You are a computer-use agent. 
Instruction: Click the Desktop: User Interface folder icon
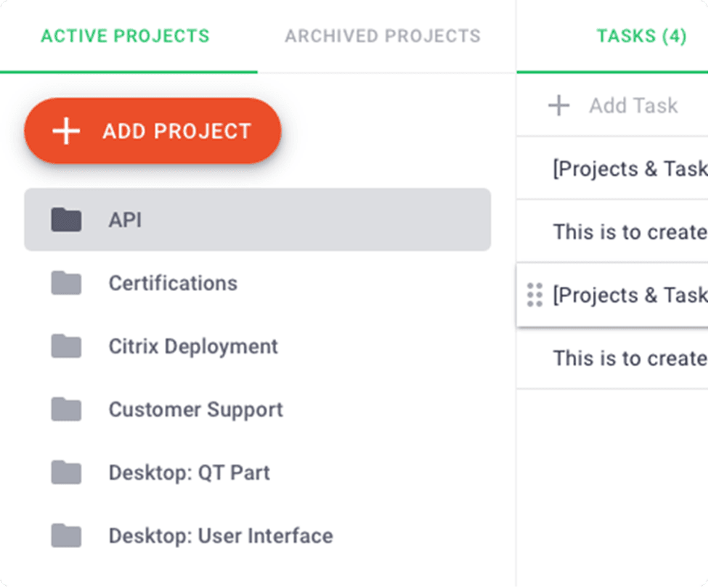click(x=66, y=536)
